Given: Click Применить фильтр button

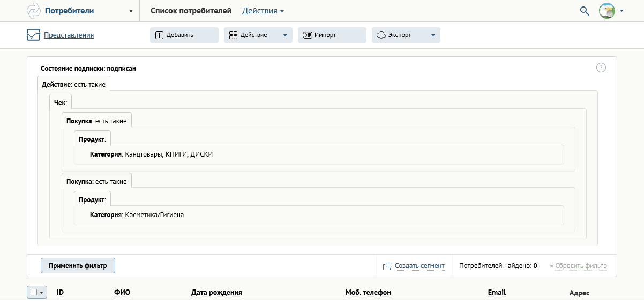Looking at the screenshot, I should click(78, 265).
